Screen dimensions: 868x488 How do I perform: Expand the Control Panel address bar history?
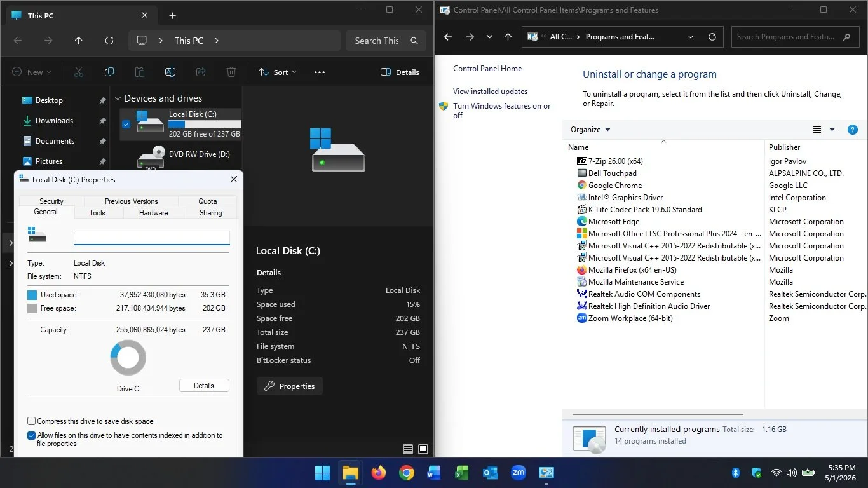point(691,37)
